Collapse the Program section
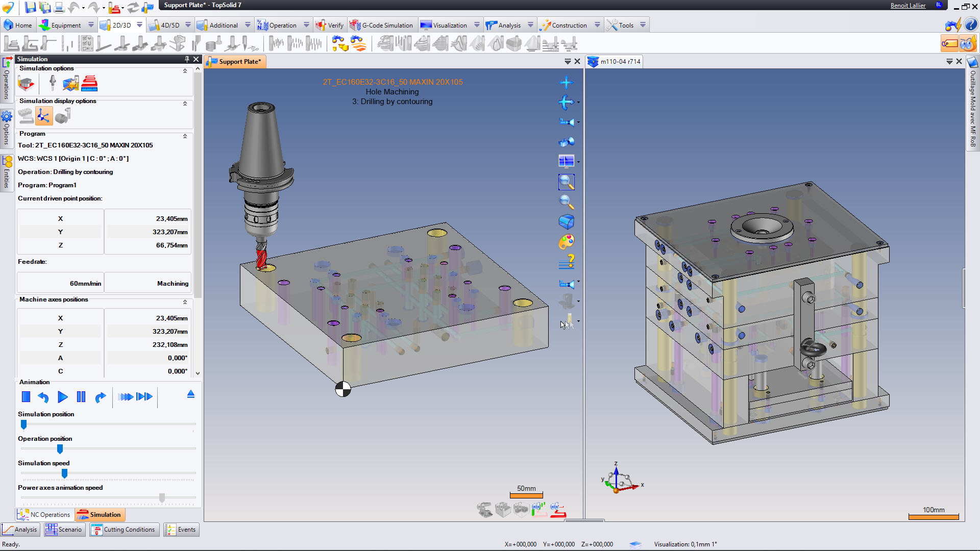Image resolution: width=980 pixels, height=551 pixels. (185, 136)
